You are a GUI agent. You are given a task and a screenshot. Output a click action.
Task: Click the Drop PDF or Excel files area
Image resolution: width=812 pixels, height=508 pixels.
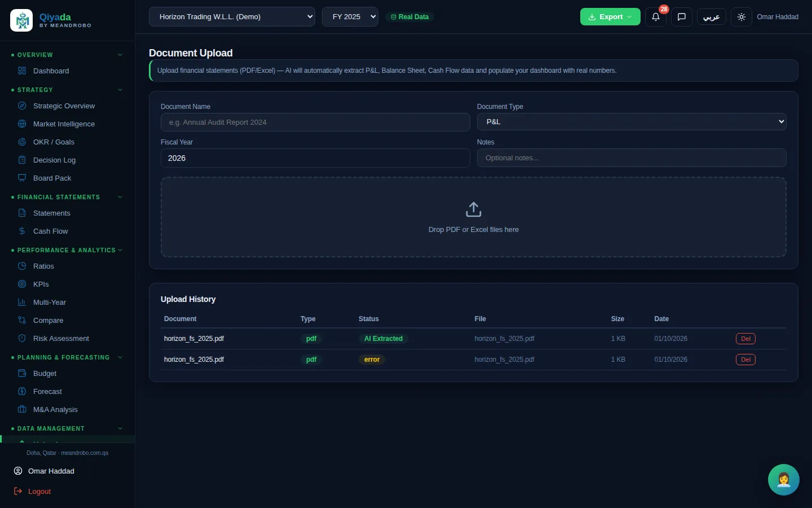tap(474, 217)
